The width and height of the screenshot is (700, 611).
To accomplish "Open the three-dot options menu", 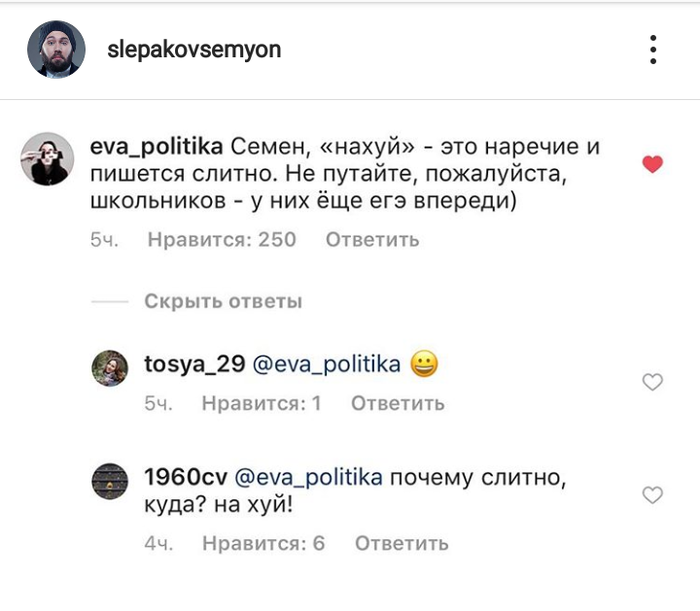I will (x=652, y=49).
